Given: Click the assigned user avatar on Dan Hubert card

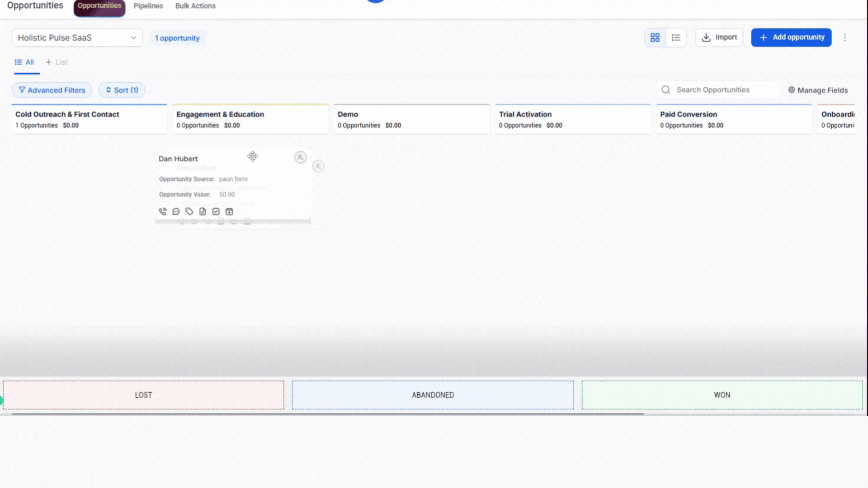Looking at the screenshot, I should point(300,157).
